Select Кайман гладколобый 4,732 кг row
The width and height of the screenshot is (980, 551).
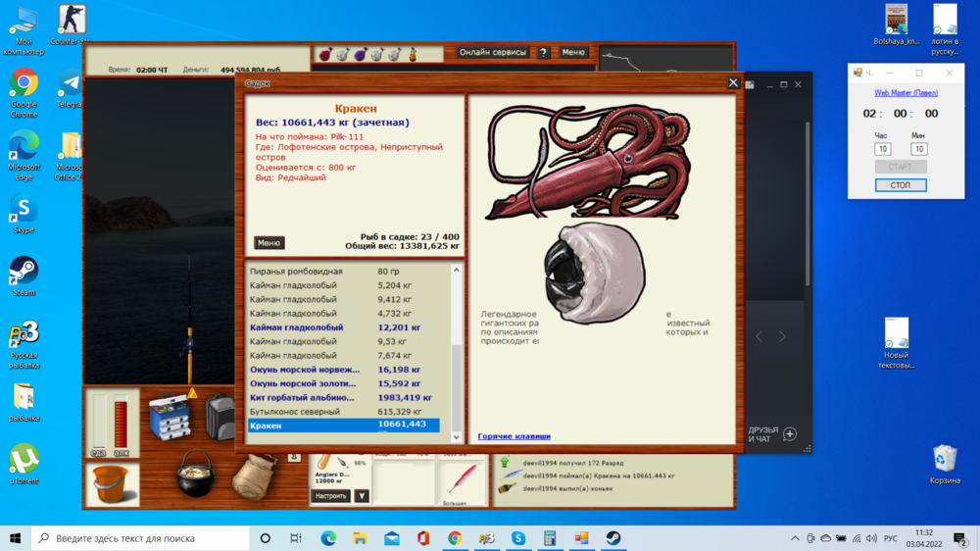coord(344,314)
